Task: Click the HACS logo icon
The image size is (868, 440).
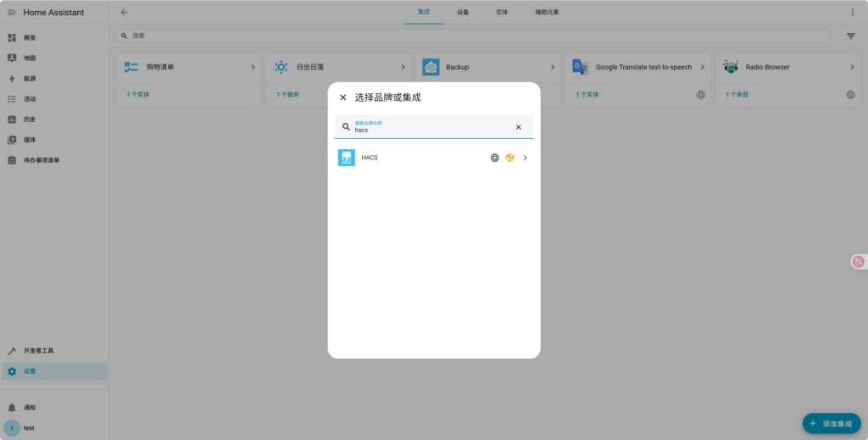Action: (x=346, y=158)
